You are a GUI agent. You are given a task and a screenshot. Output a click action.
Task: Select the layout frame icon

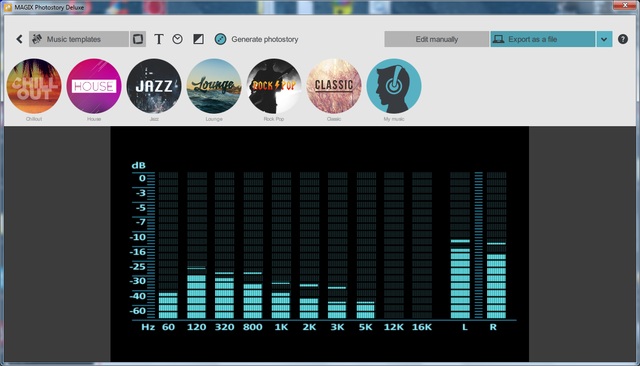138,39
